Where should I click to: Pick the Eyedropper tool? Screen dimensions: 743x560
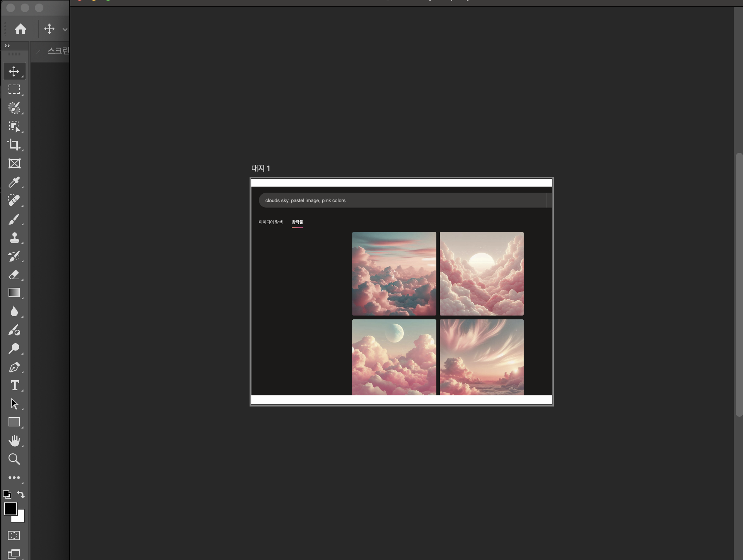tap(14, 182)
